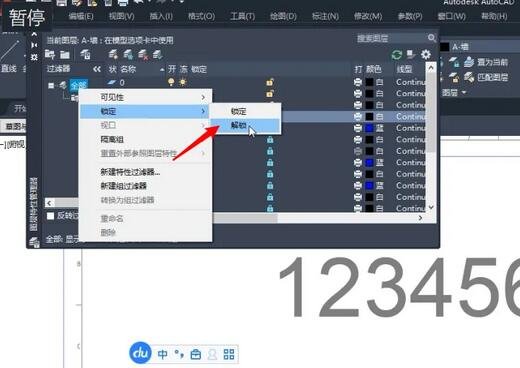Toggle the light bulb on layer 0
The image size is (520, 368).
coord(171,82)
